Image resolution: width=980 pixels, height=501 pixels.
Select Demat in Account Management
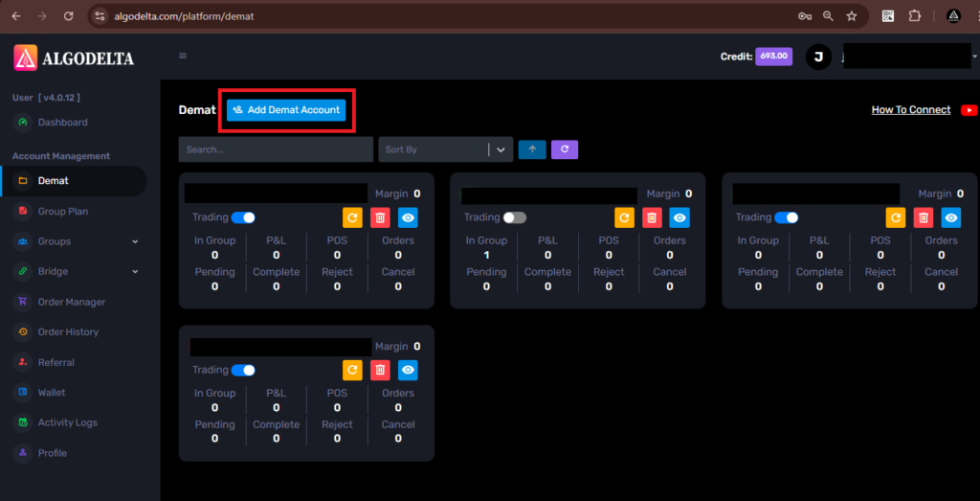pyautogui.click(x=75, y=181)
